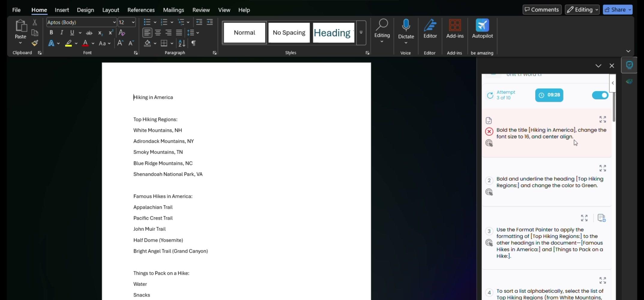Open the References tab
Viewport: 644px width, 300px height.
(141, 10)
